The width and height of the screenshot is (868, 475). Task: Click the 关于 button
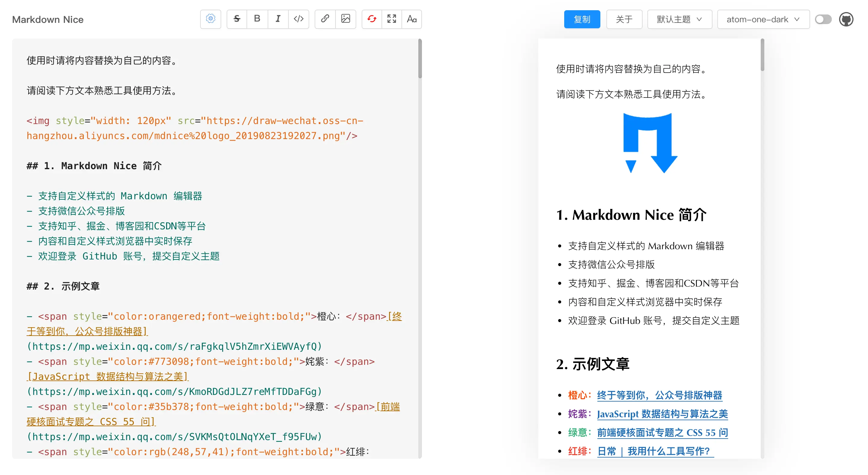(x=624, y=19)
